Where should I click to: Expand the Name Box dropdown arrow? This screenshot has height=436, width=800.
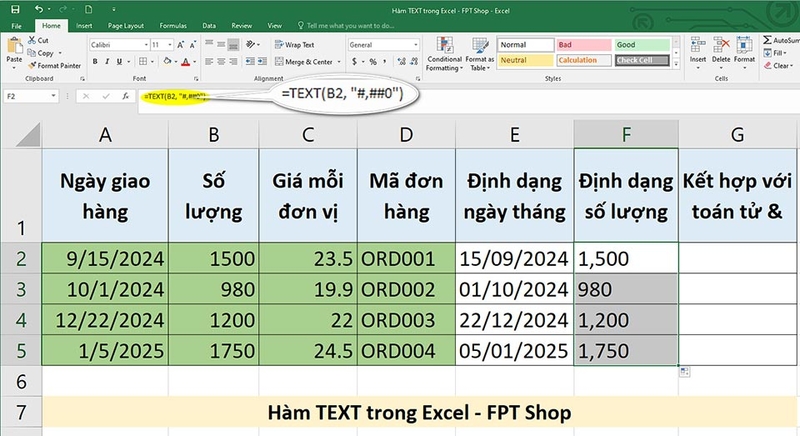point(53,96)
